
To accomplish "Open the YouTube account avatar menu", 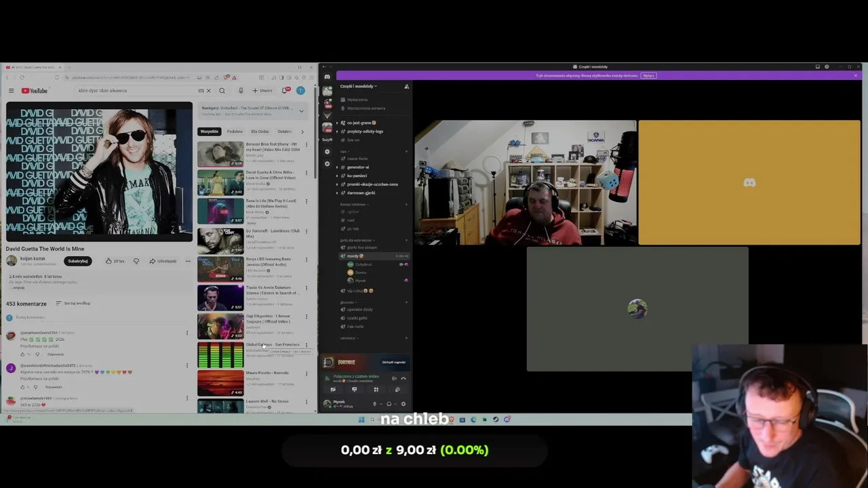I will (x=300, y=90).
